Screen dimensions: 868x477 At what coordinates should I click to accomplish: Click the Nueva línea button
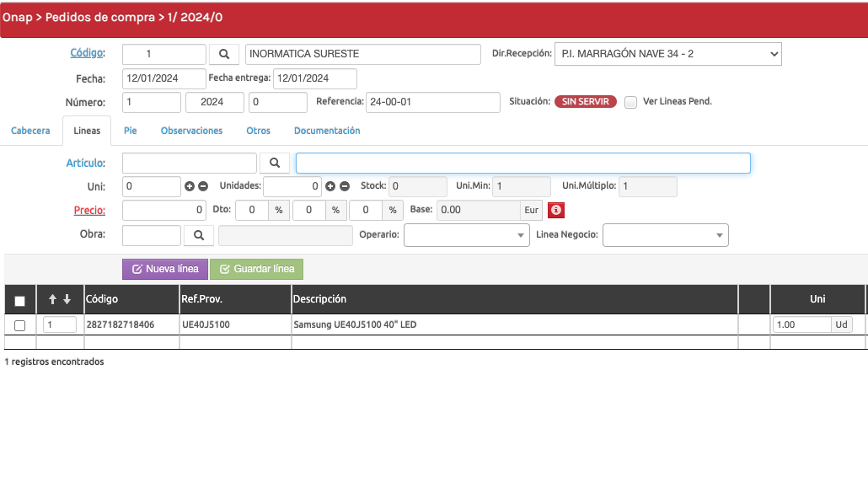pos(165,269)
